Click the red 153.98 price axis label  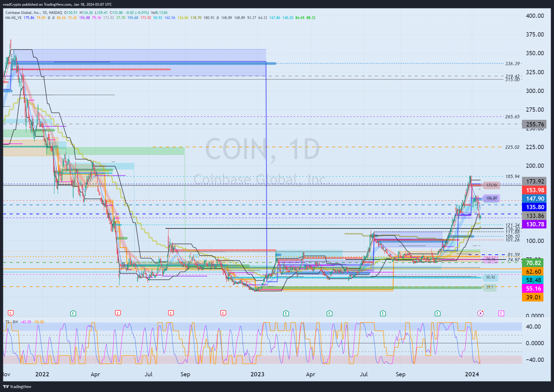(534, 190)
